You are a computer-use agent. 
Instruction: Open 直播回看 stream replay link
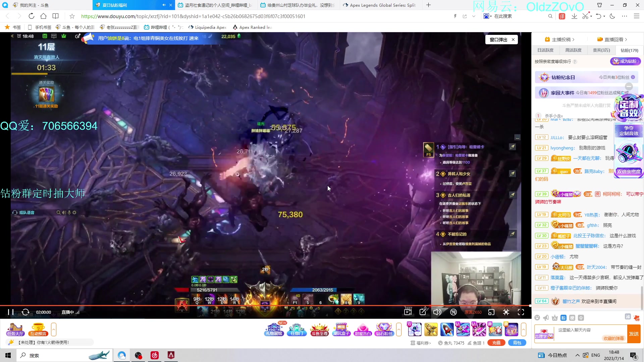click(x=612, y=40)
